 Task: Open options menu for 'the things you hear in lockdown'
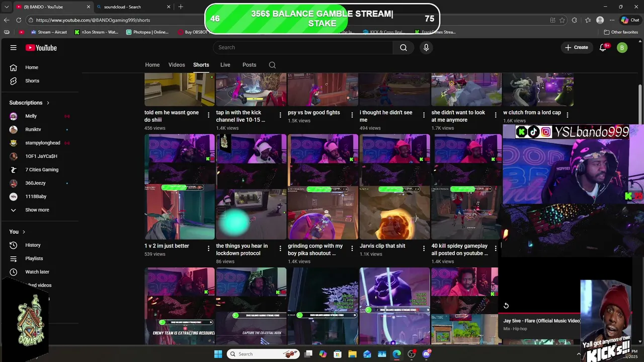280,249
